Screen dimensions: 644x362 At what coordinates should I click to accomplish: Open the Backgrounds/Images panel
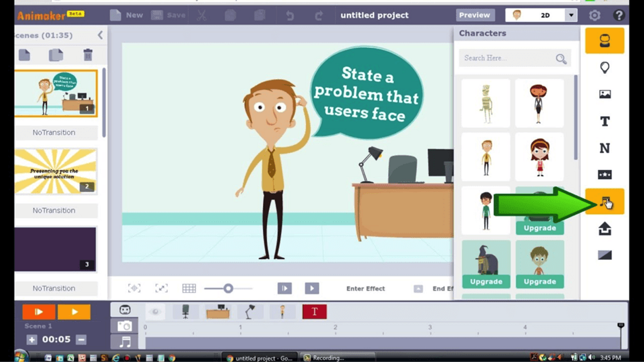click(x=604, y=94)
